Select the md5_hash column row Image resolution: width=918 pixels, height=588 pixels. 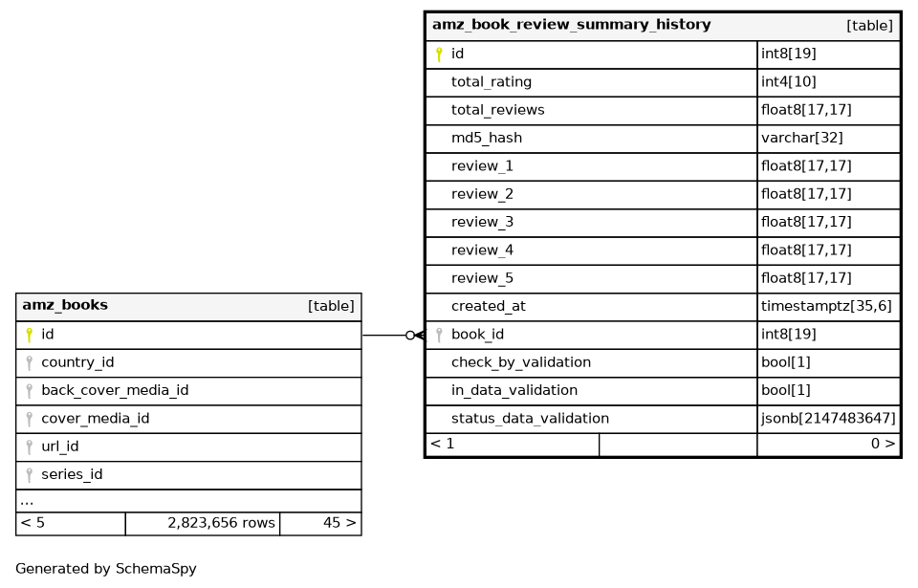[487, 139]
